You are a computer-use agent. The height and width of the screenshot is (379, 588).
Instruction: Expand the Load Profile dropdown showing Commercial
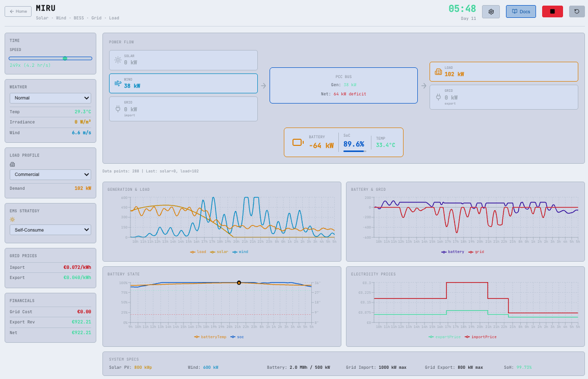50,174
